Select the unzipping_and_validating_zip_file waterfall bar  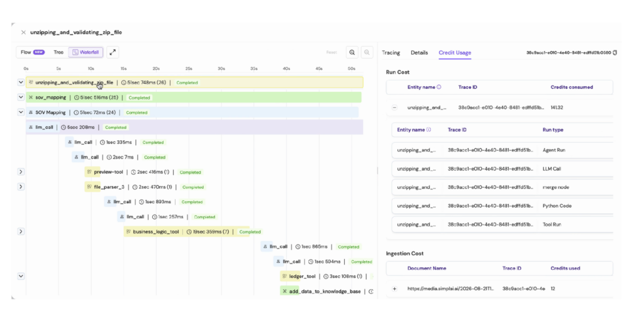pyautogui.click(x=194, y=82)
